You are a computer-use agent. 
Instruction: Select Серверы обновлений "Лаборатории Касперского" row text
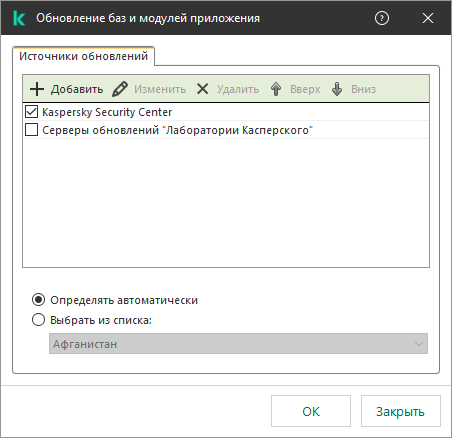point(177,130)
